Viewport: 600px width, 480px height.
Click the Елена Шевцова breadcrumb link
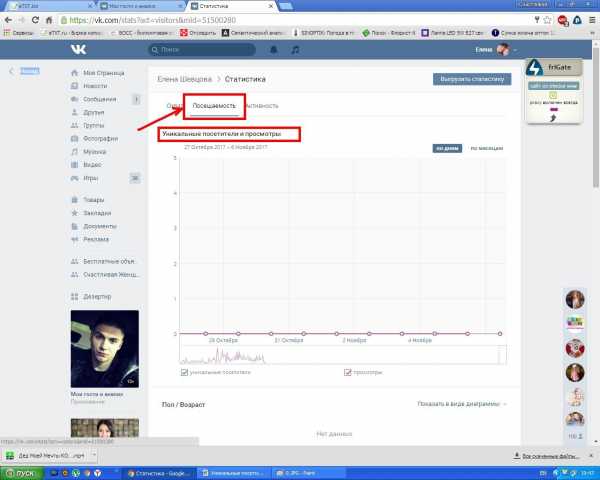[x=184, y=79]
